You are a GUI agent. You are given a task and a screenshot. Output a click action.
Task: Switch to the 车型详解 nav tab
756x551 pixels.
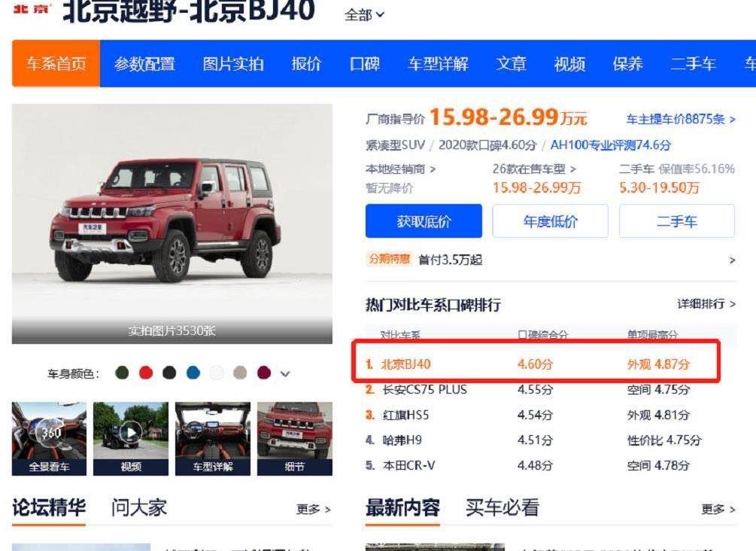click(x=438, y=64)
